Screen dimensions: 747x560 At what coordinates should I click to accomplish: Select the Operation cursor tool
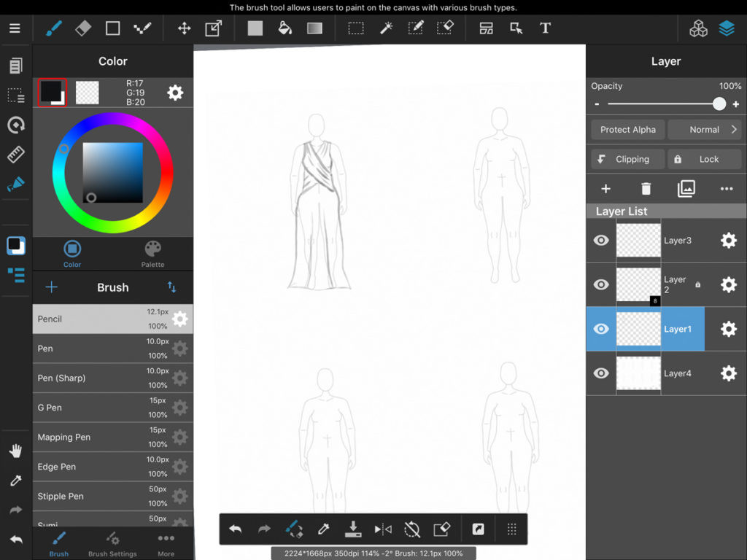(516, 28)
